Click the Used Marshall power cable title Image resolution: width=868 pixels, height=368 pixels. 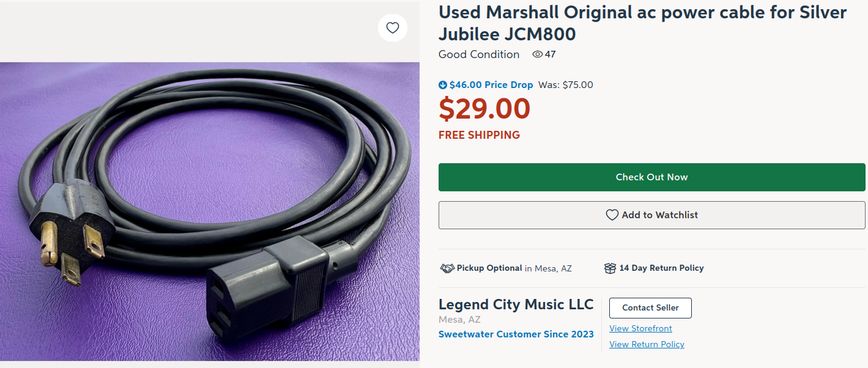(x=642, y=23)
